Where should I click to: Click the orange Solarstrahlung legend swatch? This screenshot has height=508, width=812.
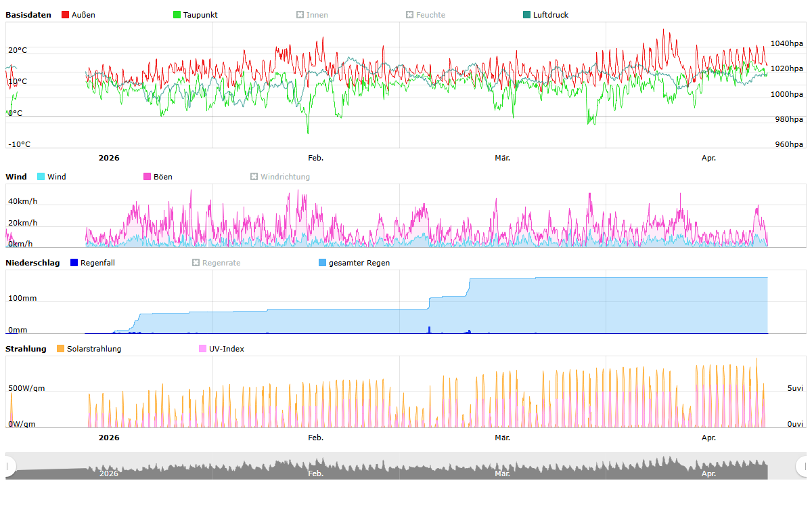pos(61,349)
